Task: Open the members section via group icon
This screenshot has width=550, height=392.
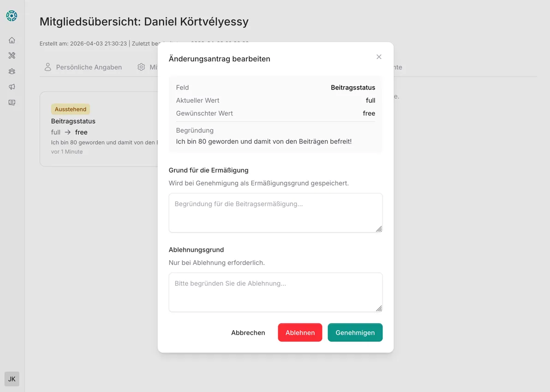Action: [12, 71]
